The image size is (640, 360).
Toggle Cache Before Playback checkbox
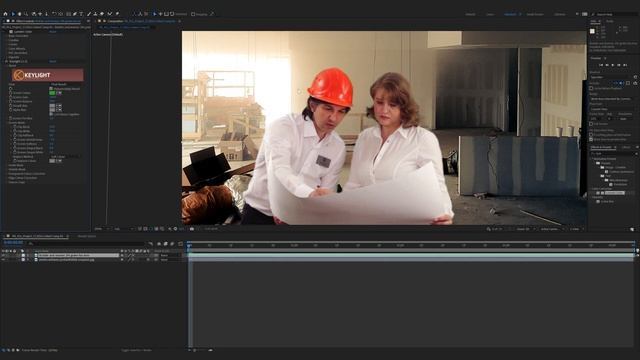591,88
